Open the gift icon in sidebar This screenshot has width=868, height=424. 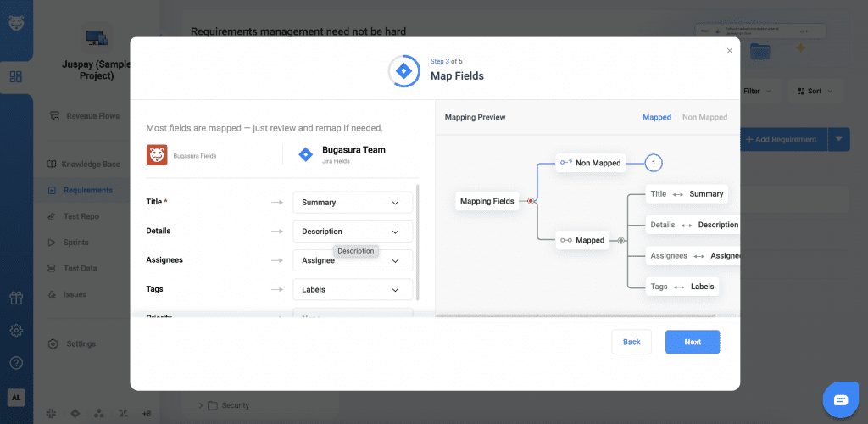16,298
